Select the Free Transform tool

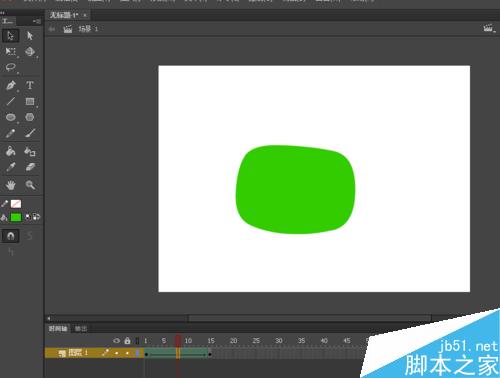coord(10,51)
